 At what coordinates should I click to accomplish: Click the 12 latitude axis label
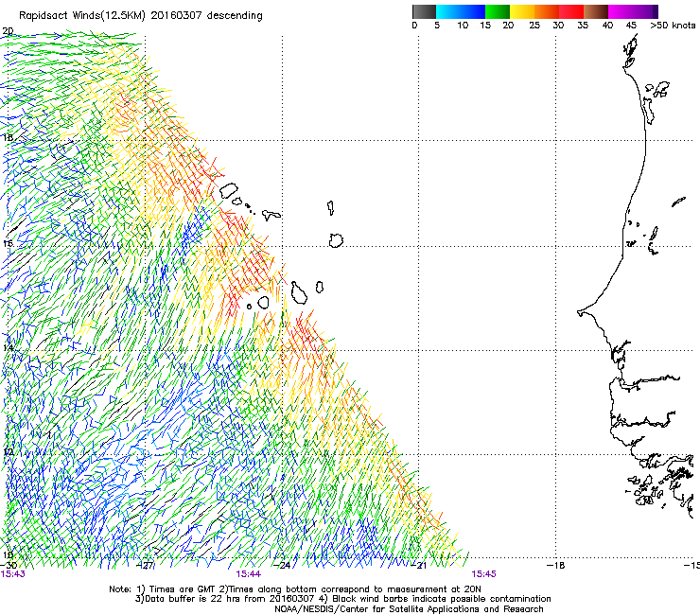(x=8, y=452)
